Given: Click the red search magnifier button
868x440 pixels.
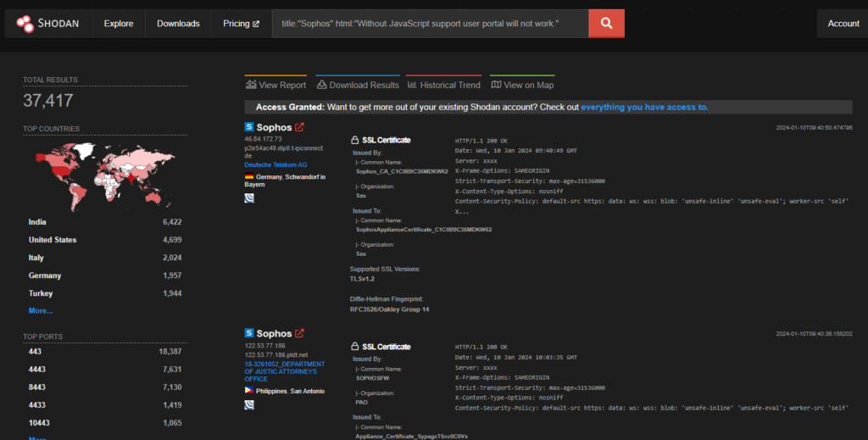Looking at the screenshot, I should (606, 23).
